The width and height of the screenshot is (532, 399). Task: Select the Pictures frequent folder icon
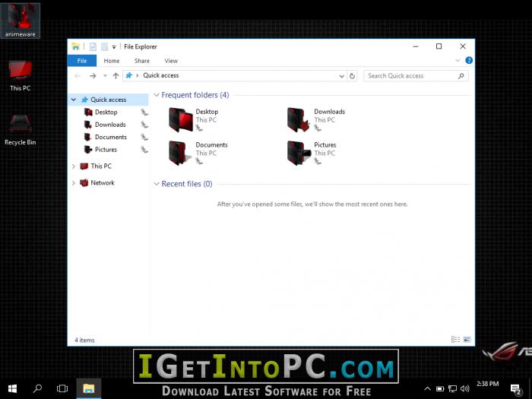(299, 153)
